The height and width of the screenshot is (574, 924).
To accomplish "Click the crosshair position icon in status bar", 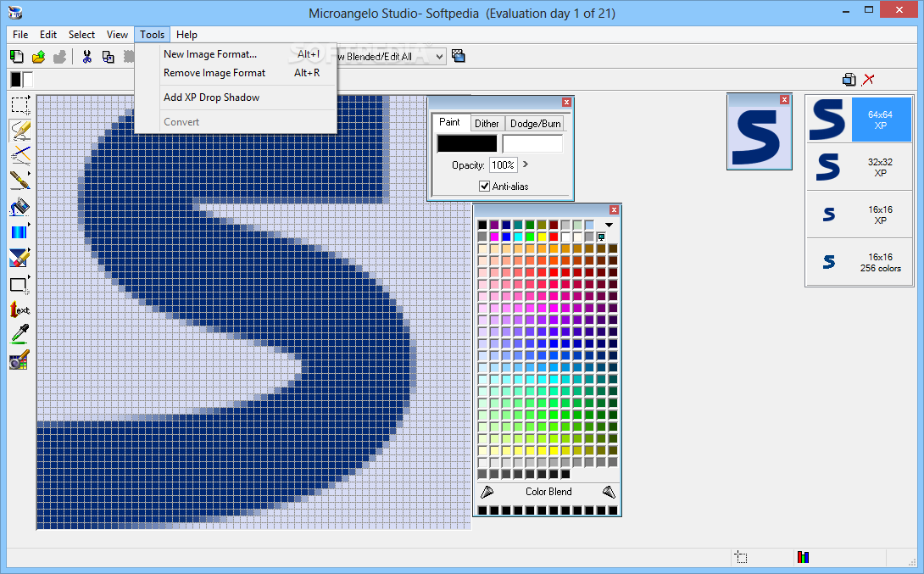I will tap(742, 557).
